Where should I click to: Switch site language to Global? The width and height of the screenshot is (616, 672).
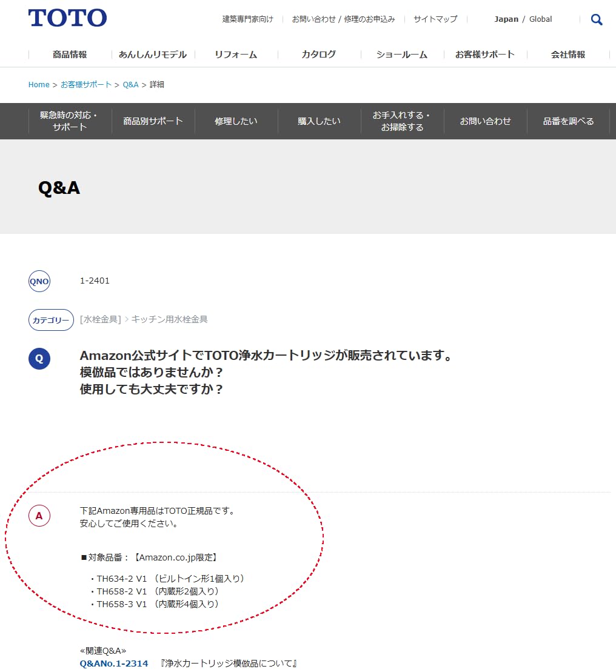[x=540, y=19]
